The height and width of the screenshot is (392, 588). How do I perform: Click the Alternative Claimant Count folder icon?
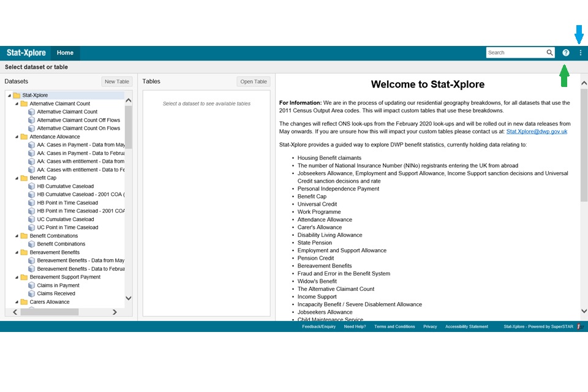[24, 104]
